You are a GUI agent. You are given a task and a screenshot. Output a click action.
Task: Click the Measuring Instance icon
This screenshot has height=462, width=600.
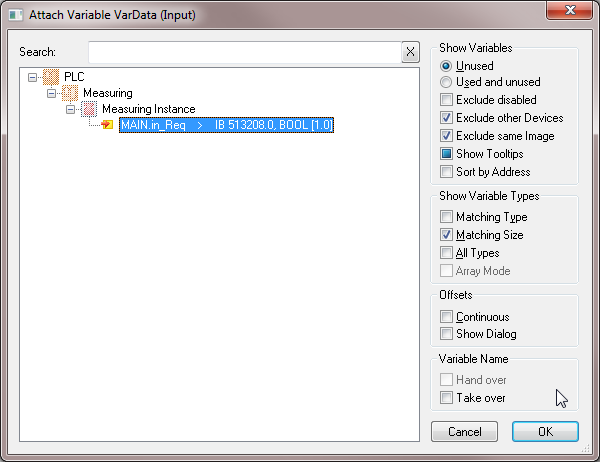pyautogui.click(x=89, y=109)
